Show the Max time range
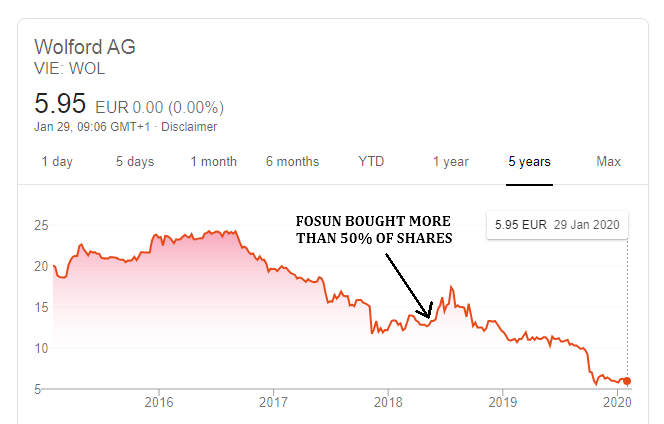 tap(608, 161)
